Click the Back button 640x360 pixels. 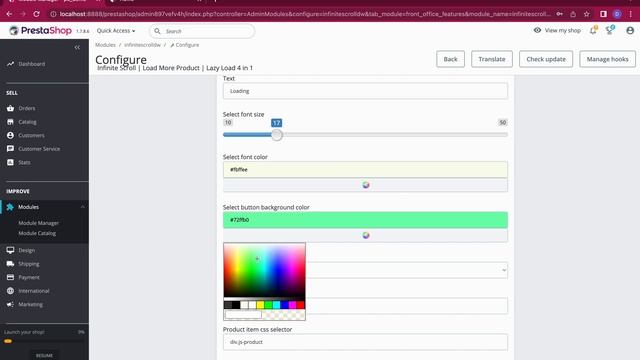pos(450,59)
